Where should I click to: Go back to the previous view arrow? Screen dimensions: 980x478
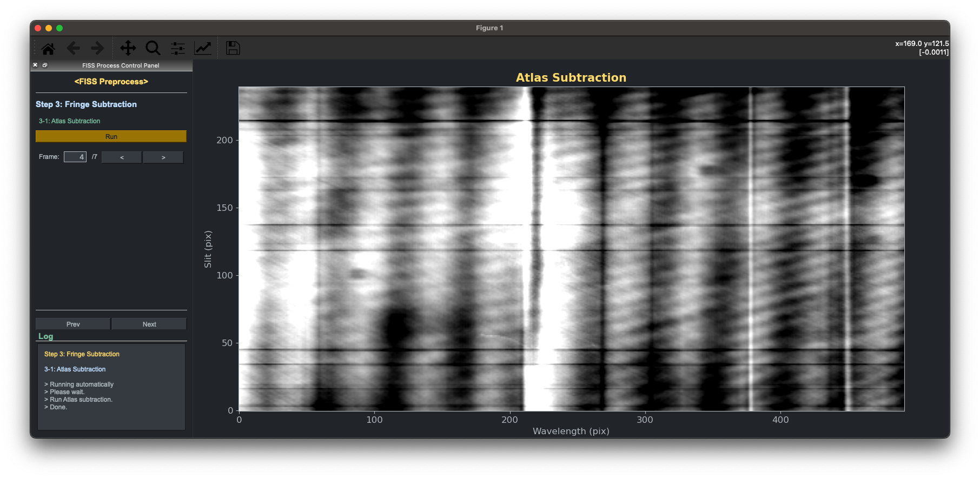coord(73,48)
